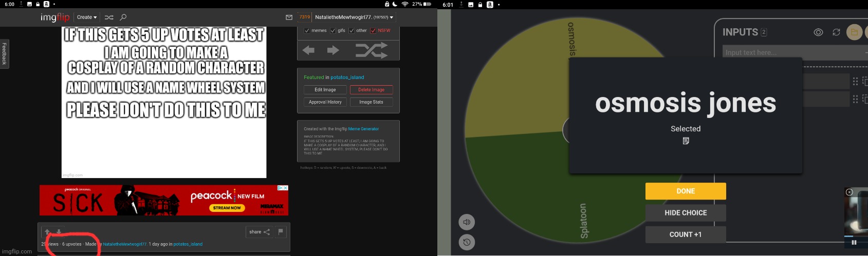The width and height of the screenshot is (868, 256).
Task: Click the Wi-Fi icon in status bar
Action: tap(405, 4)
